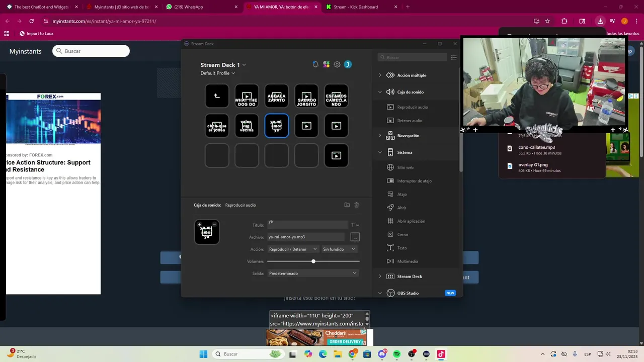The image size is (644, 362).
Task: Open the Predeterminado output dropdown
Action: point(313,273)
